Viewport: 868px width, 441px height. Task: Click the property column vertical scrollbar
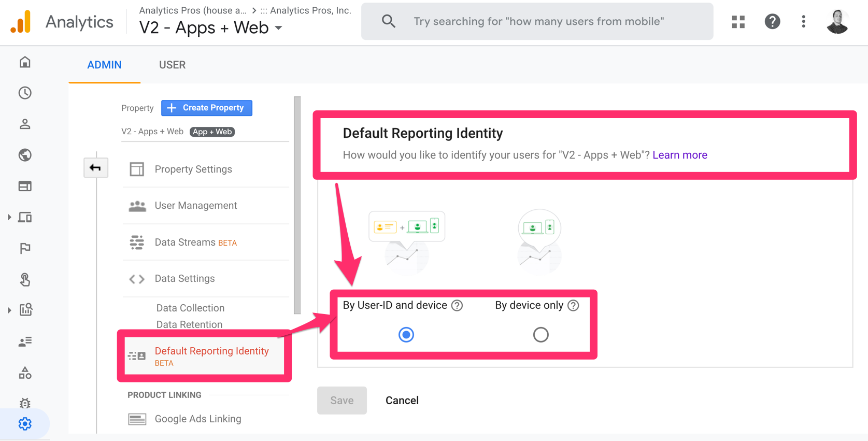coord(297,205)
